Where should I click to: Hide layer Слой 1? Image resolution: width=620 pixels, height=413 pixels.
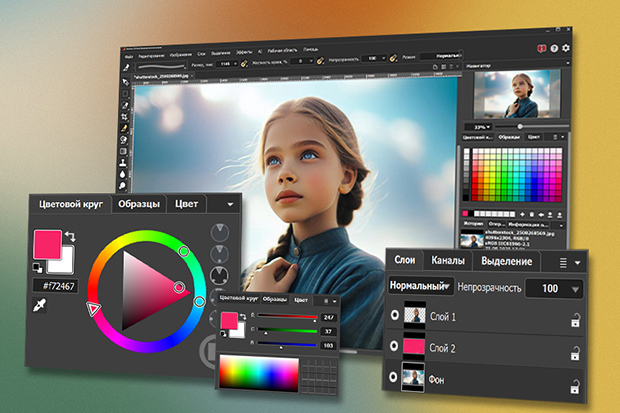pyautogui.click(x=394, y=314)
